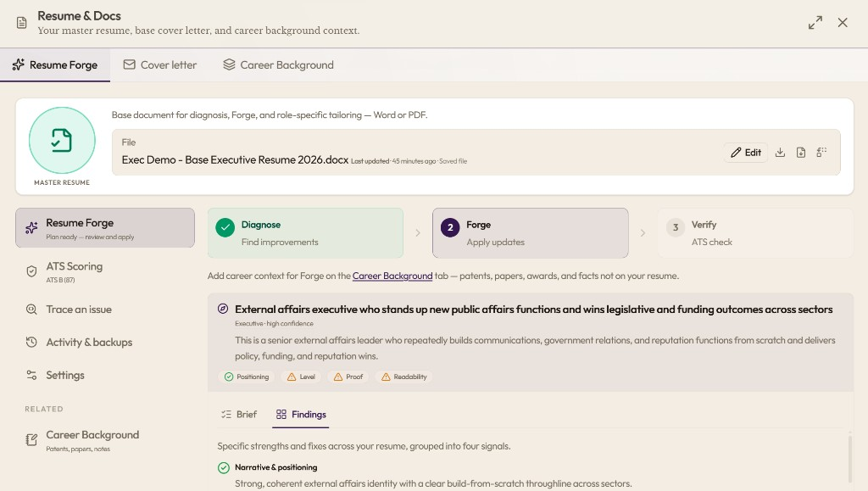Click the findings panel scrollbar
The image size is (868, 491).
[x=850, y=460]
